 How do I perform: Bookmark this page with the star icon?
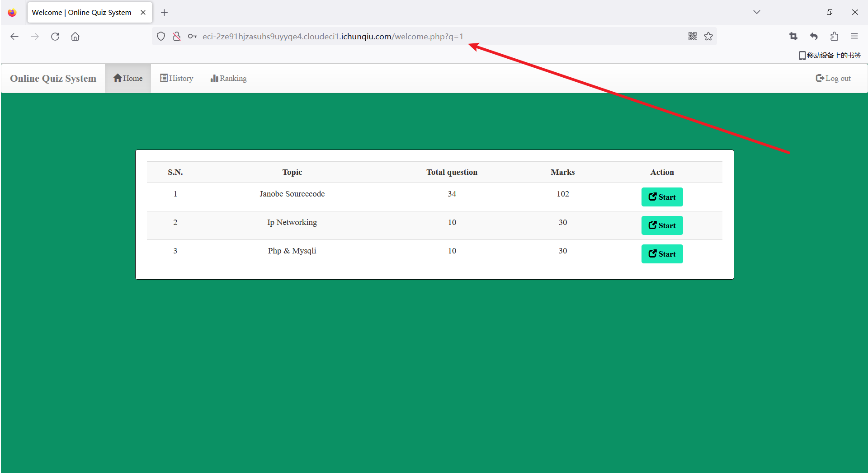tap(708, 36)
